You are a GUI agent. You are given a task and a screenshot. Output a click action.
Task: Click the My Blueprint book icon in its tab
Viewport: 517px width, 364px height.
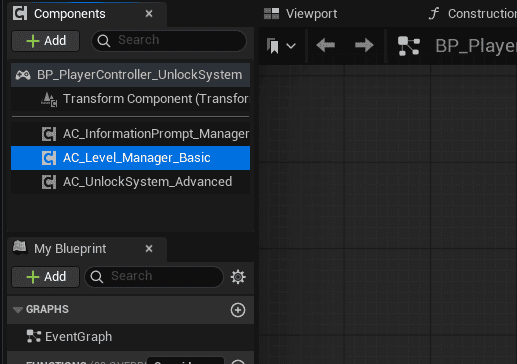(x=20, y=247)
